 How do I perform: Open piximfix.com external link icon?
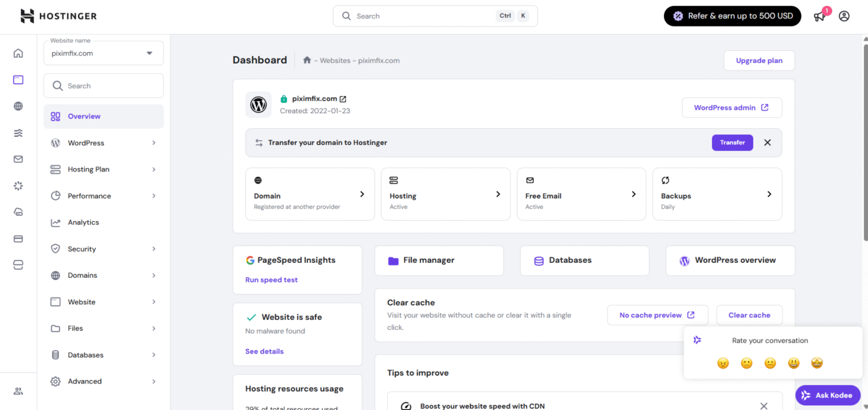coord(342,99)
